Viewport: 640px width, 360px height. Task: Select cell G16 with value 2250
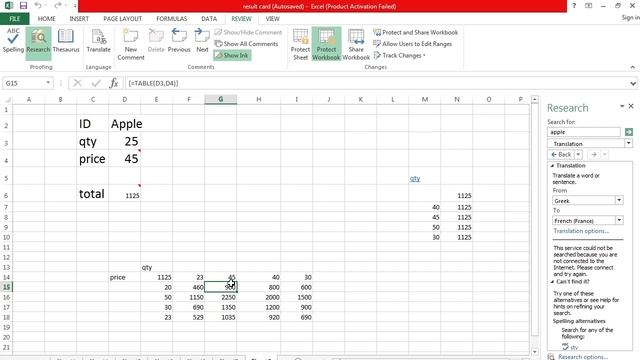click(220, 297)
